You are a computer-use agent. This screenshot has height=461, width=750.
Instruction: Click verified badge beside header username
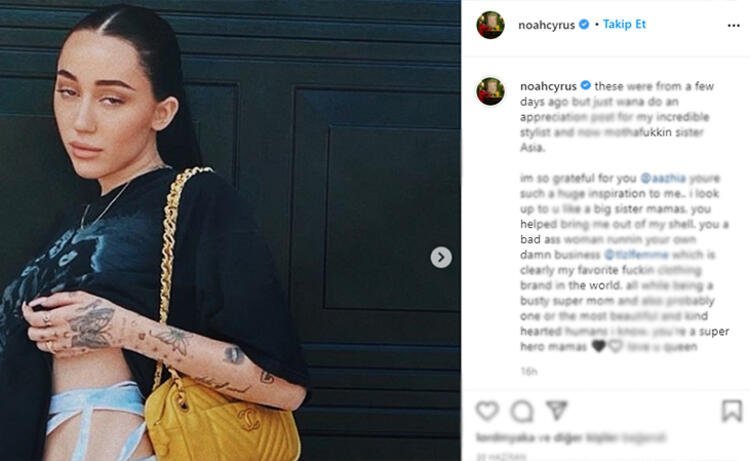click(x=584, y=24)
